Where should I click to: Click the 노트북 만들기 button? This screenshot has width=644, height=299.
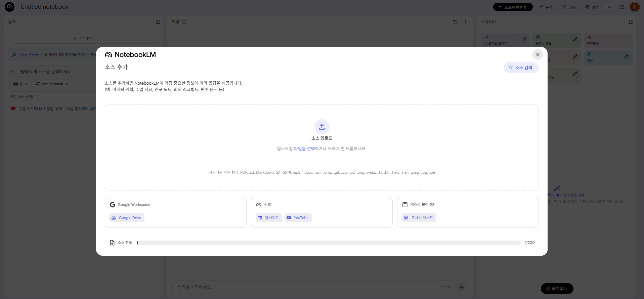click(x=513, y=7)
